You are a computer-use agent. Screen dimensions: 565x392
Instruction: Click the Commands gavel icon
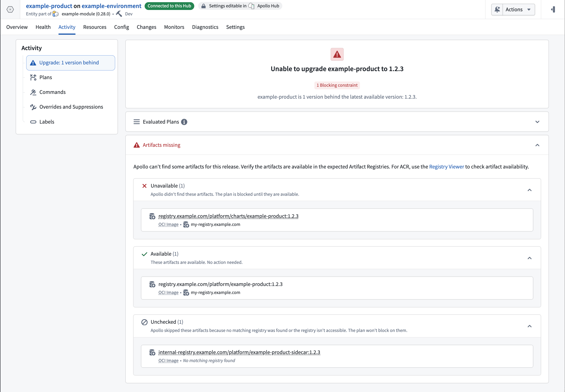pyautogui.click(x=33, y=92)
